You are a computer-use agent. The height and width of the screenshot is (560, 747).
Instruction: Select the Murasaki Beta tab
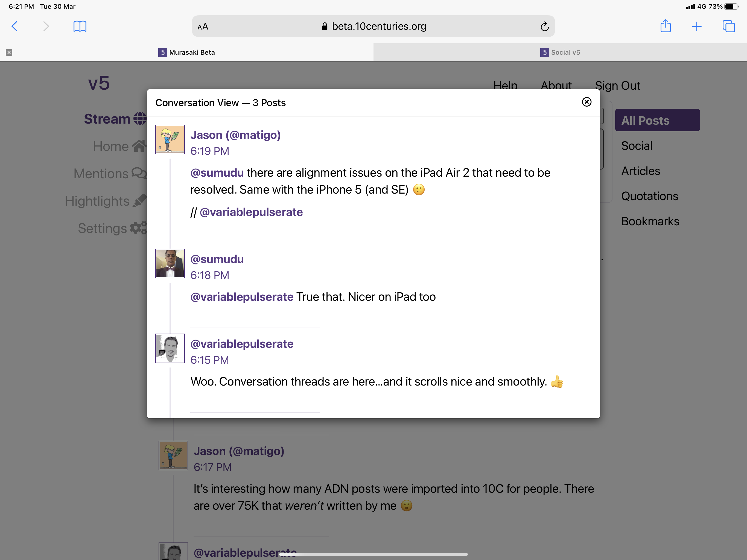click(x=187, y=52)
